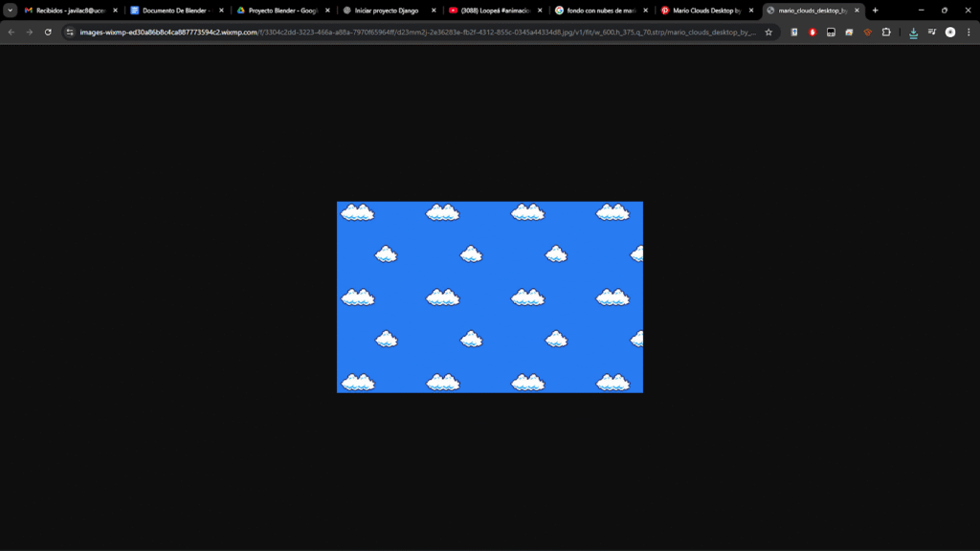Expand the tab search dropdown
This screenshot has width=980, height=551.
(x=10, y=10)
